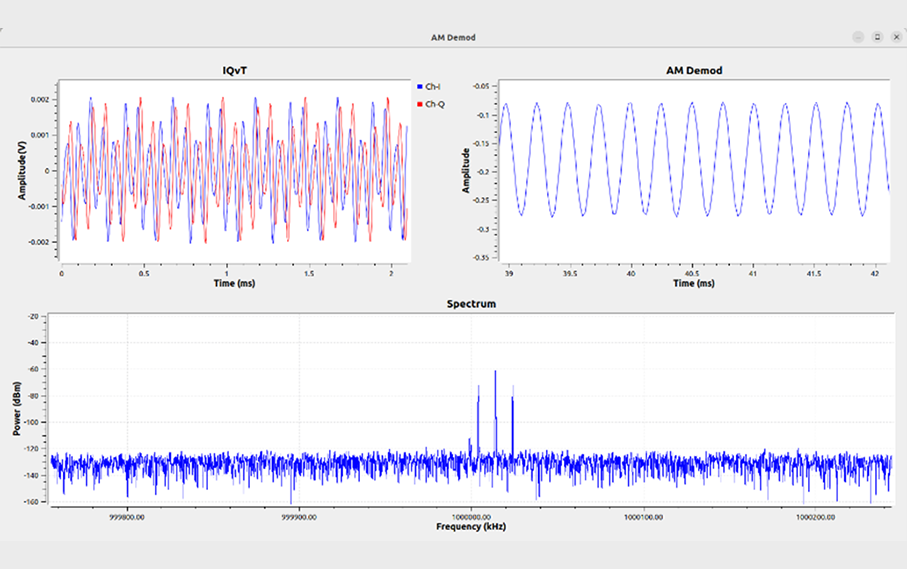Click the Amplitude (V) axis label
Image resolution: width=907 pixels, height=569 pixels.
pos(22,170)
